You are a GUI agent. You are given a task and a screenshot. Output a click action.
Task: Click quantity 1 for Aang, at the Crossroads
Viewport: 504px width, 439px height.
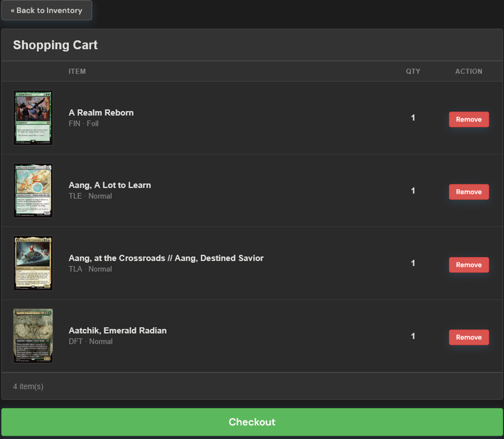click(413, 263)
